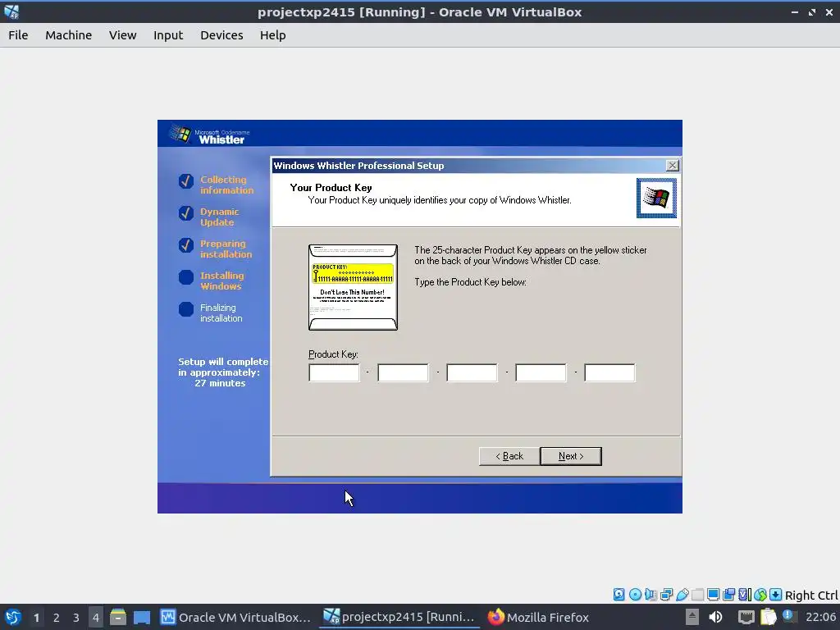Close the Whistler Professional Setup dialog
This screenshot has height=630, width=840.
[673, 166]
